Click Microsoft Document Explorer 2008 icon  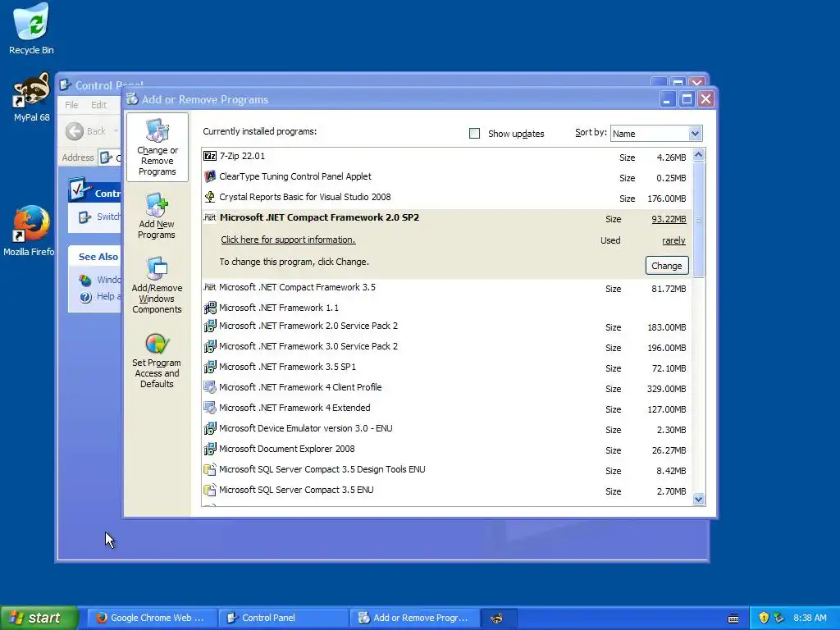[210, 449]
